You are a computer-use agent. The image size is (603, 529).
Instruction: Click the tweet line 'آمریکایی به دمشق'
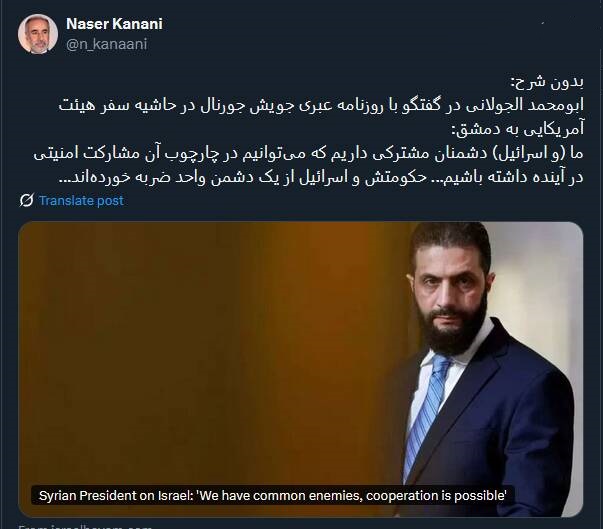tap(518, 129)
